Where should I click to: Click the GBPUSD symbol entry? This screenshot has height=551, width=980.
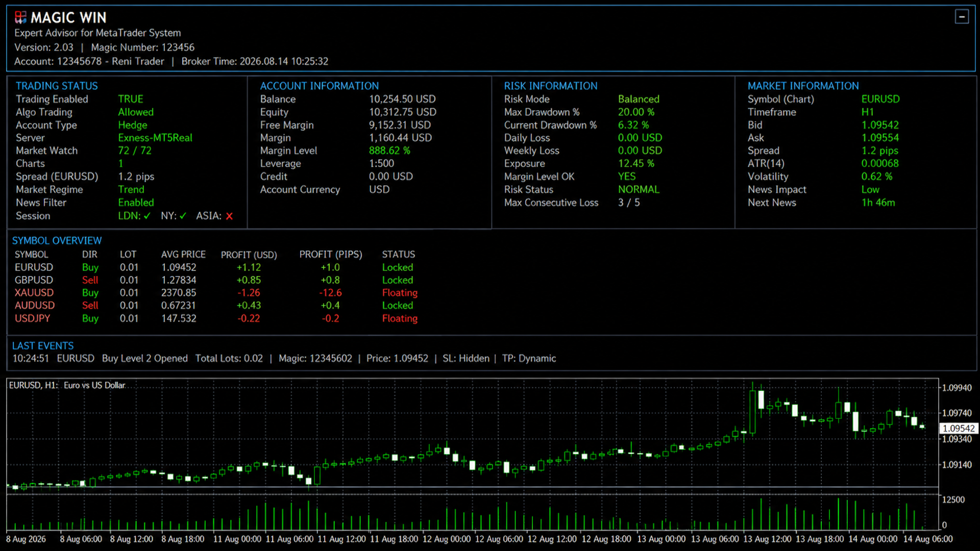coord(34,280)
